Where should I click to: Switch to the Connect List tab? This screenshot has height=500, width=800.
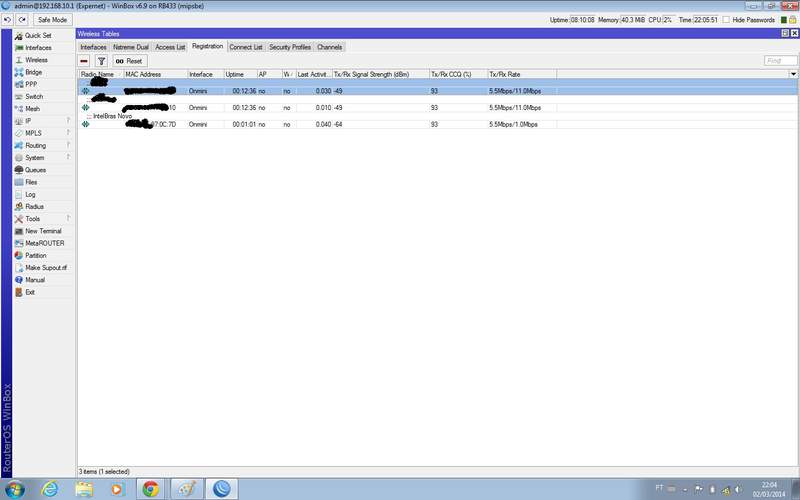click(245, 47)
